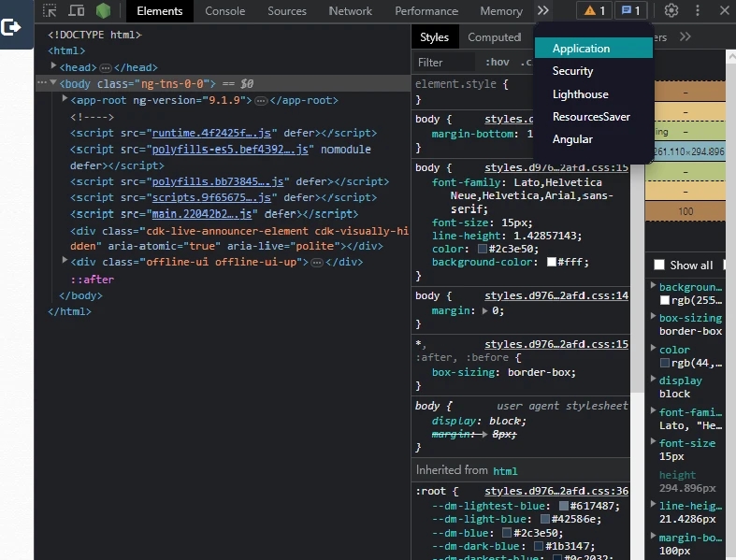Open the computed background rgb(255 swatch
Viewport: 736px width, 560px height.
coord(665,300)
